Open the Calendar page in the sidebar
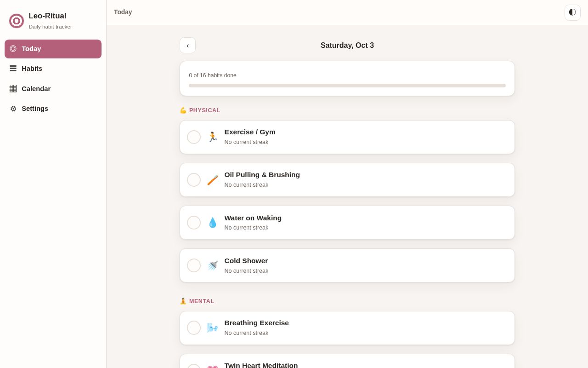 [53, 89]
